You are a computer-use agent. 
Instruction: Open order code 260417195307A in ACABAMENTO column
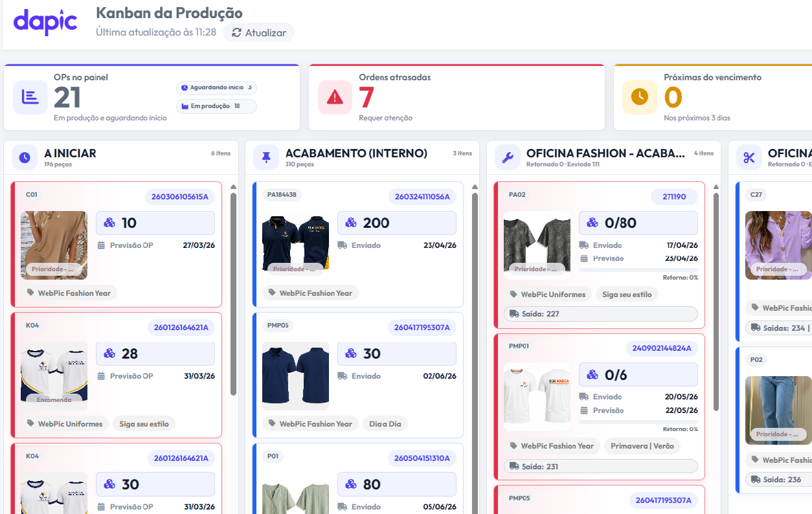[422, 328]
